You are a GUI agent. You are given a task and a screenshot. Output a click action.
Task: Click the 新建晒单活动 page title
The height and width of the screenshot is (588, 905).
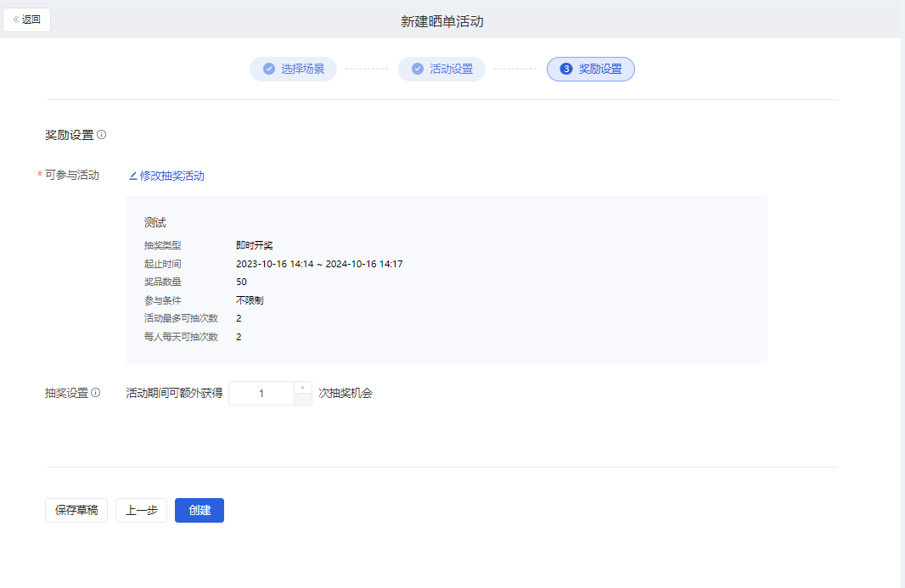point(442,21)
